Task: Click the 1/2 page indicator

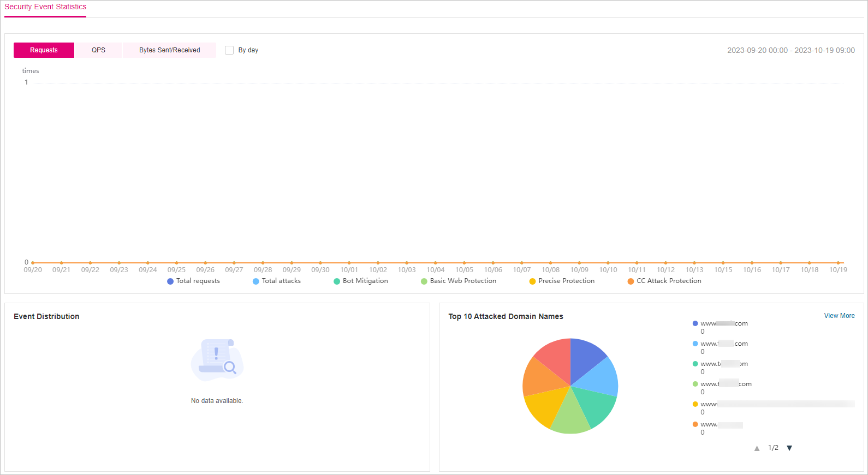Action: point(773,448)
